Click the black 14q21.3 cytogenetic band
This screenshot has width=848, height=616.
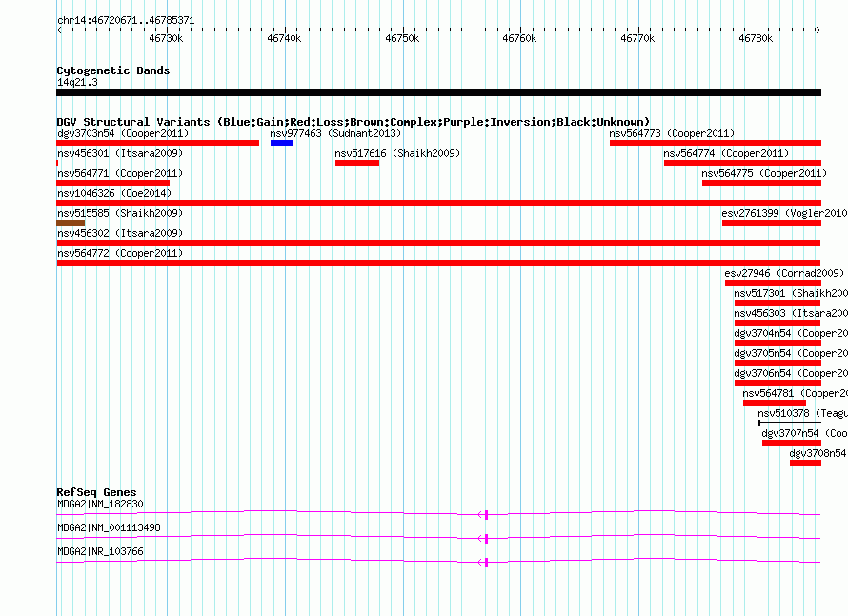[438, 92]
